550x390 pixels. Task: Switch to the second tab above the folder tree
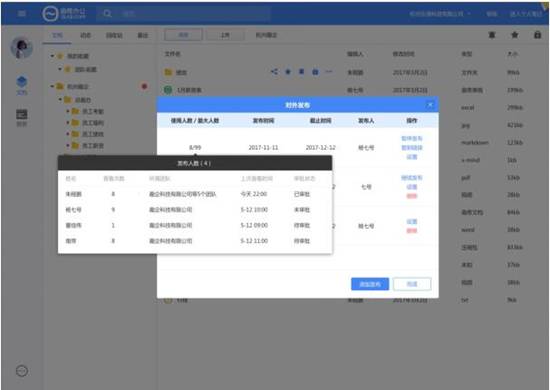coord(85,35)
